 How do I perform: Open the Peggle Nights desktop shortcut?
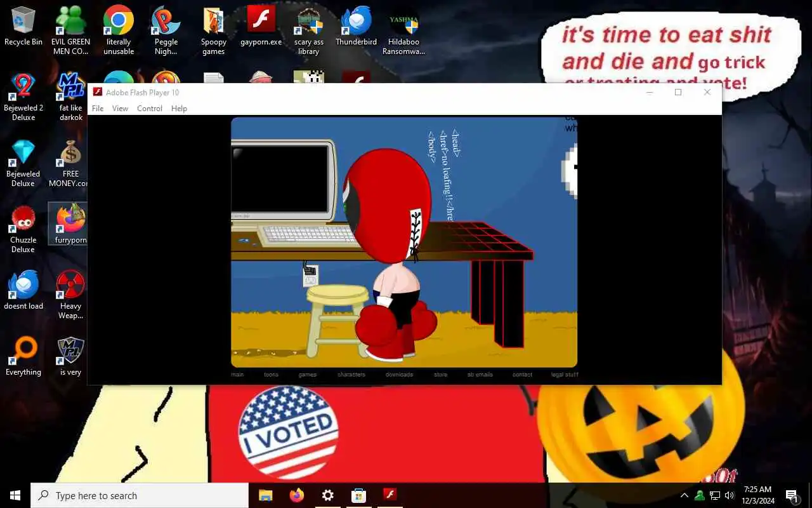click(166, 30)
